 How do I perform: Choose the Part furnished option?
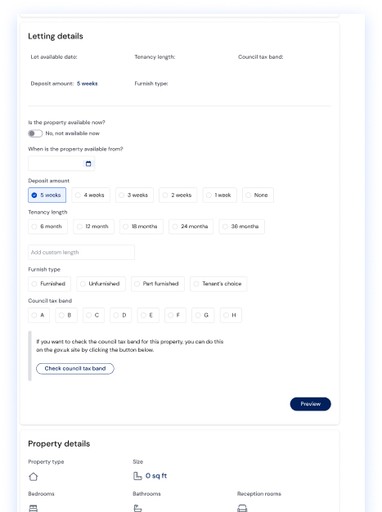click(157, 284)
